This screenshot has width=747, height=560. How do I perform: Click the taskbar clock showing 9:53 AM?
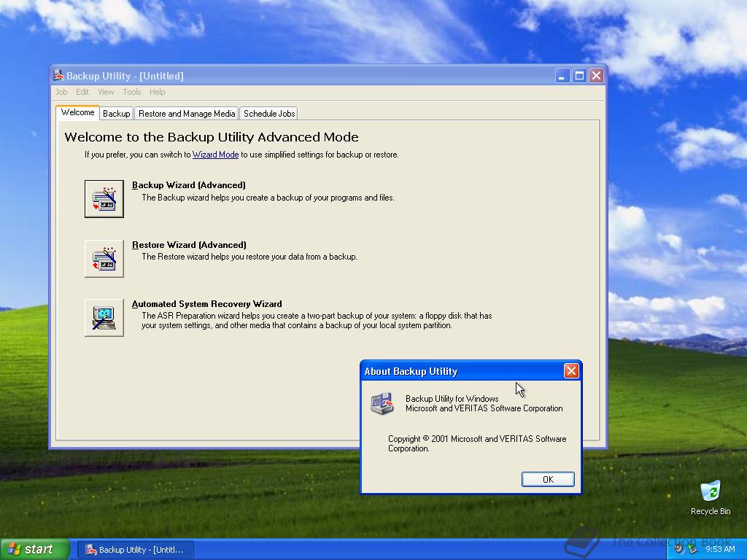(x=720, y=549)
